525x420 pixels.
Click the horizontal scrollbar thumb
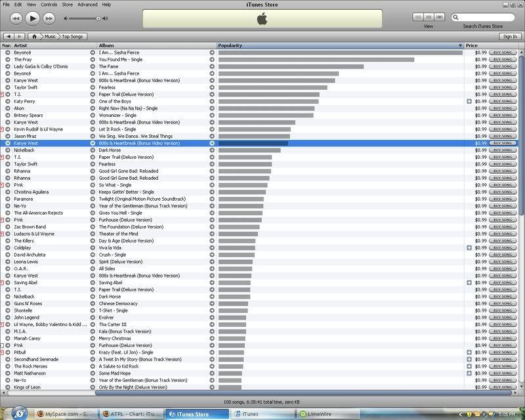[x=304, y=393]
